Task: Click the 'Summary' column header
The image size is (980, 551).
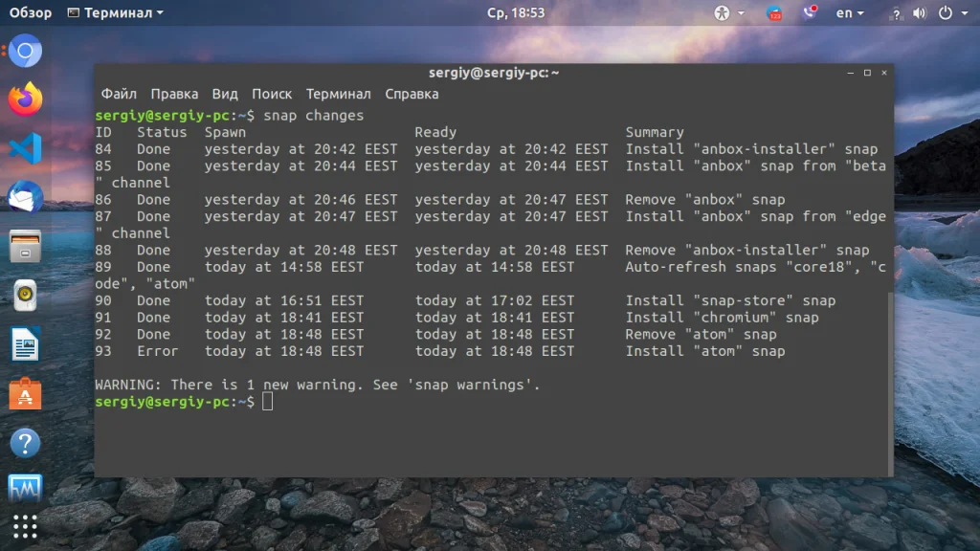Action: coord(655,132)
